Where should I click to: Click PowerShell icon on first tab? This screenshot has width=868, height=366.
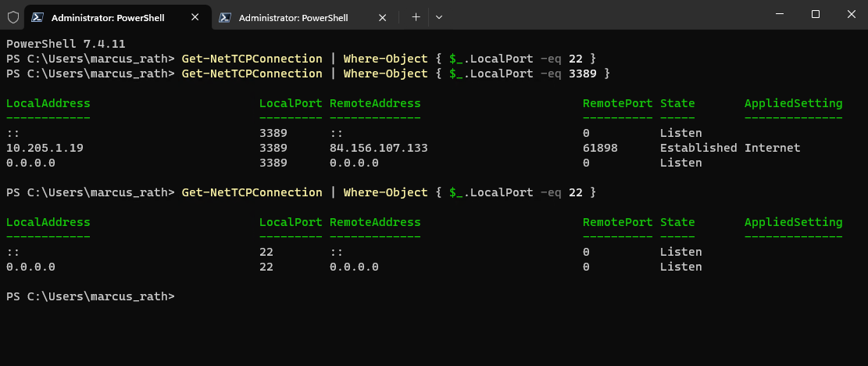pos(37,17)
